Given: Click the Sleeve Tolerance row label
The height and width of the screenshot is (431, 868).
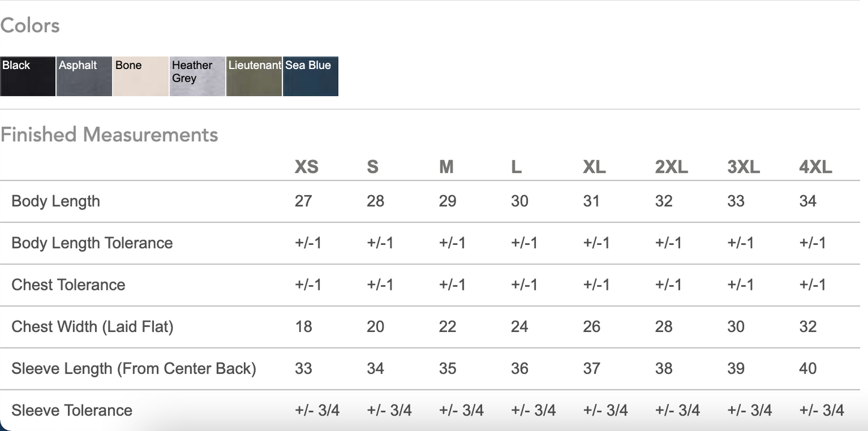Looking at the screenshot, I should coord(72,411).
